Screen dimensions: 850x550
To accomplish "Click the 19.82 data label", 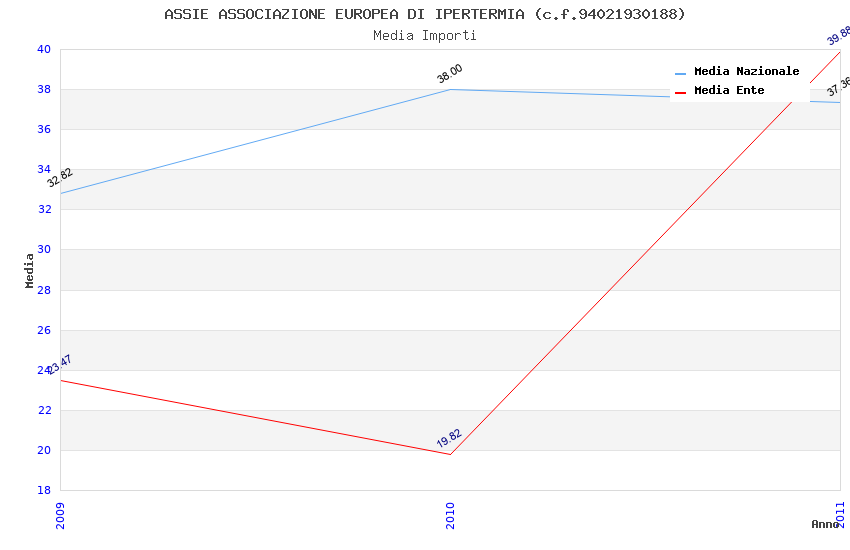I will (449, 438).
